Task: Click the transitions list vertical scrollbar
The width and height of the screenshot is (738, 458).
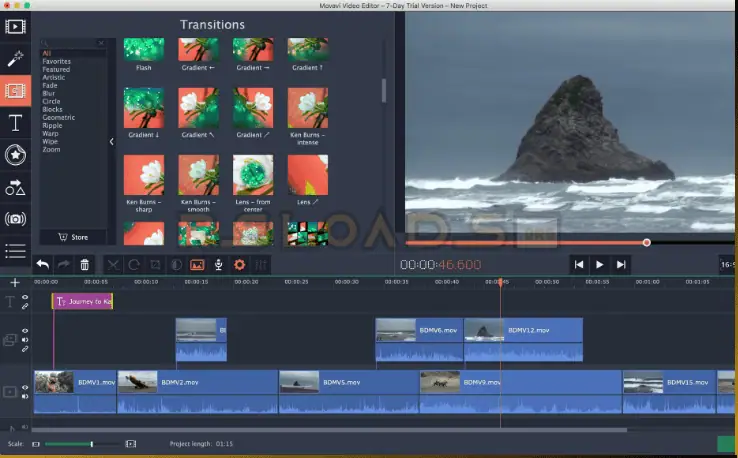Action: point(384,90)
